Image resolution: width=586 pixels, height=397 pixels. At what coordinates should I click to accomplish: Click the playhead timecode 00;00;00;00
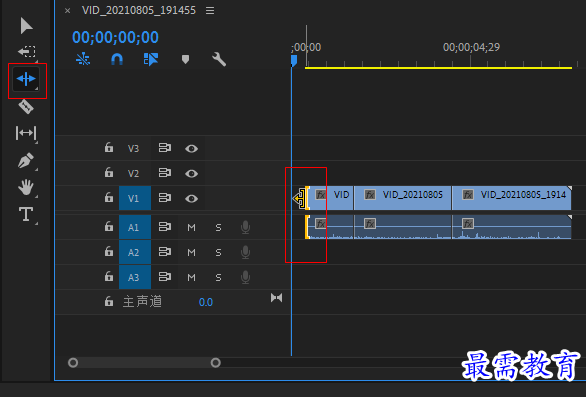[115, 37]
